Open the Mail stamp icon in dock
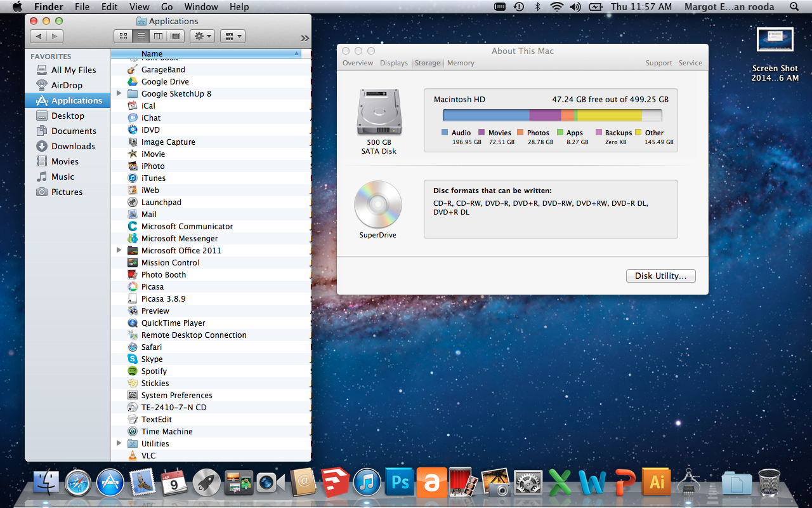The width and height of the screenshot is (812, 508). (x=142, y=483)
